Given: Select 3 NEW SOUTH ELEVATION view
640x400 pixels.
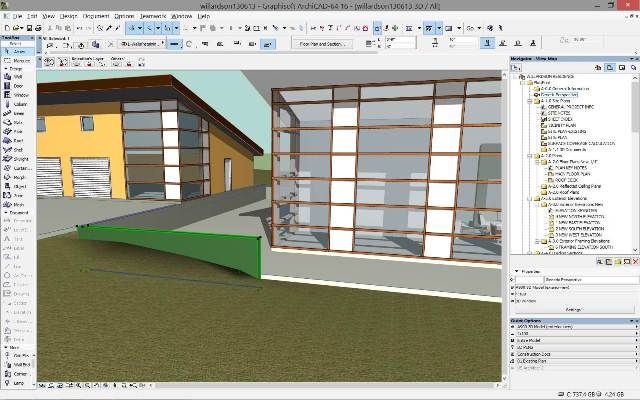Looking at the screenshot, I should tap(579, 229).
